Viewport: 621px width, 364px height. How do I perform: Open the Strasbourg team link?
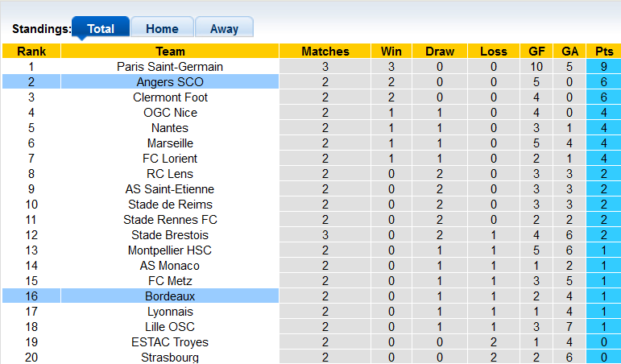[170, 358]
